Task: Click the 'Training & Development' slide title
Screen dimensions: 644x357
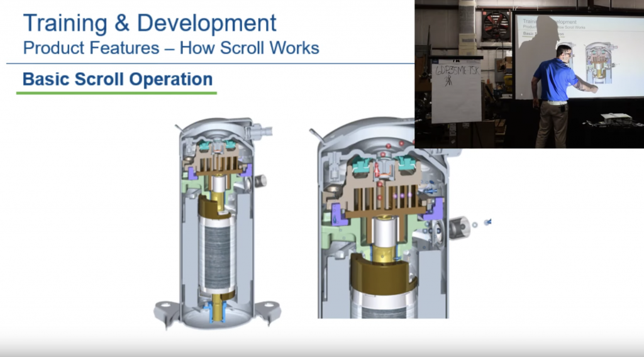Action: coord(150,23)
